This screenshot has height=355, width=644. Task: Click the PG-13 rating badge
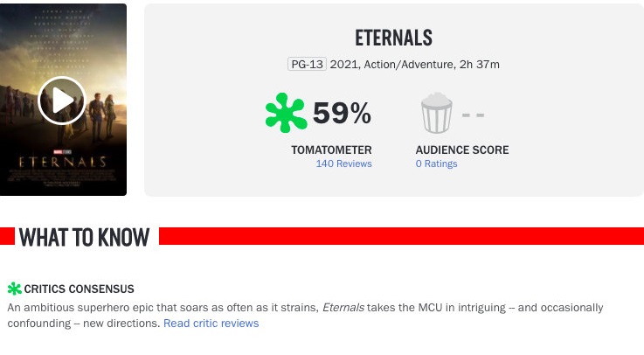pyautogui.click(x=307, y=64)
